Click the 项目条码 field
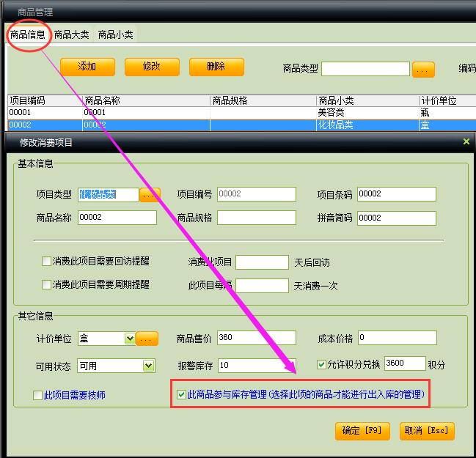The width and height of the screenshot is (476, 458). [x=397, y=194]
